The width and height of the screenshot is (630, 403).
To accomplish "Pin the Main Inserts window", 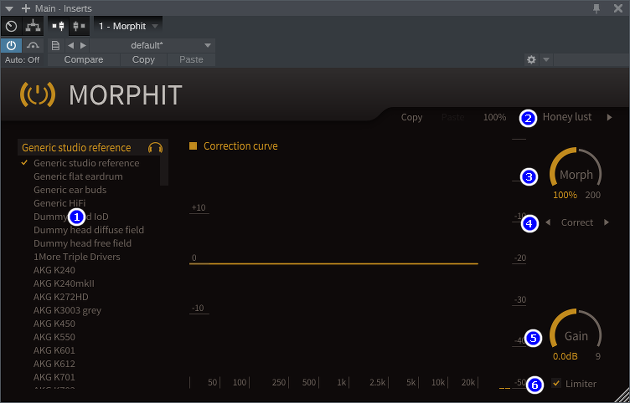I will click(597, 8).
